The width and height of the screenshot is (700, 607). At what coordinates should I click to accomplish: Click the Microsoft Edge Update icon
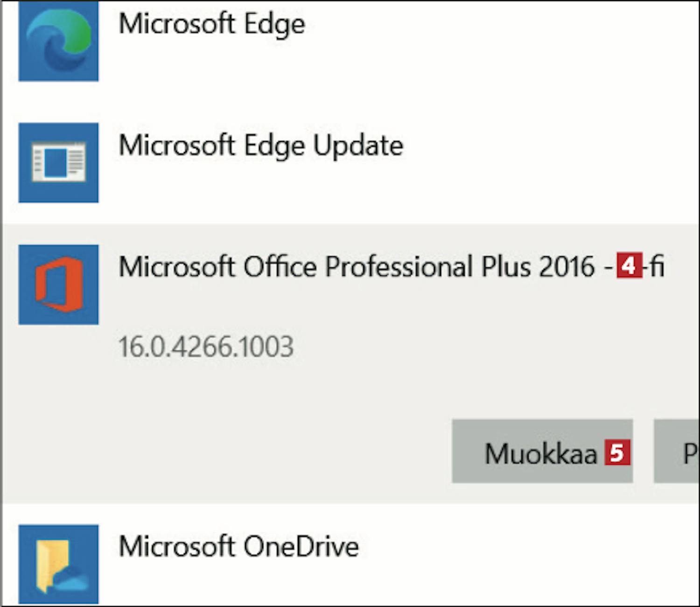point(58,163)
